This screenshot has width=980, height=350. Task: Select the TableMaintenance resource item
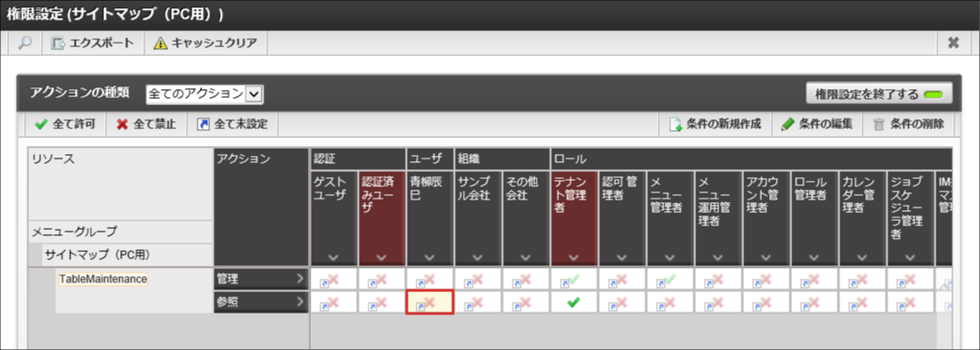click(x=103, y=279)
